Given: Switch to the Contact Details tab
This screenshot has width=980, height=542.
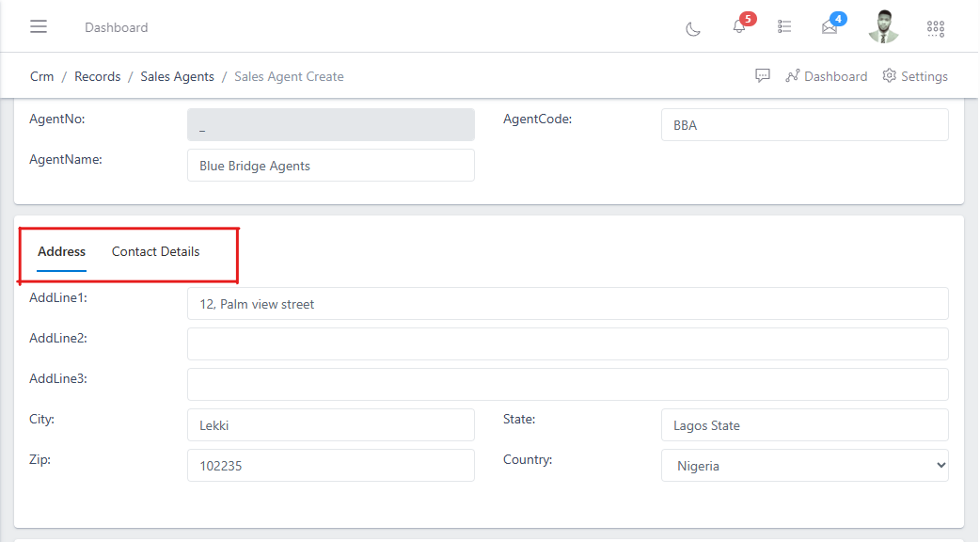Looking at the screenshot, I should 155,251.
